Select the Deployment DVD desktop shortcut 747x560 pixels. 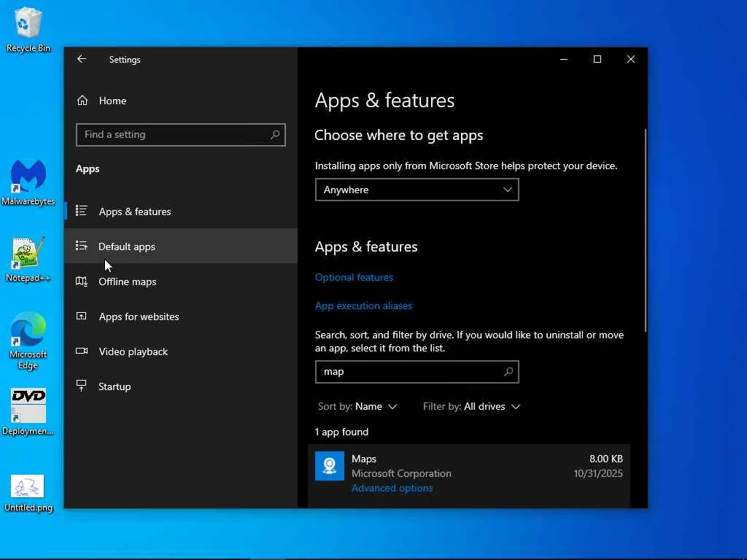28,412
